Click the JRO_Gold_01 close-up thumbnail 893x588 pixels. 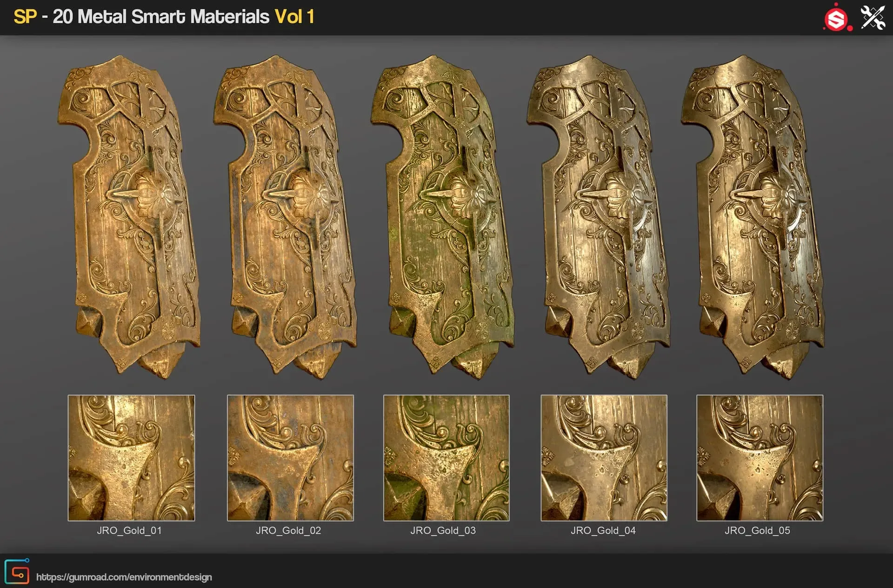(x=131, y=458)
